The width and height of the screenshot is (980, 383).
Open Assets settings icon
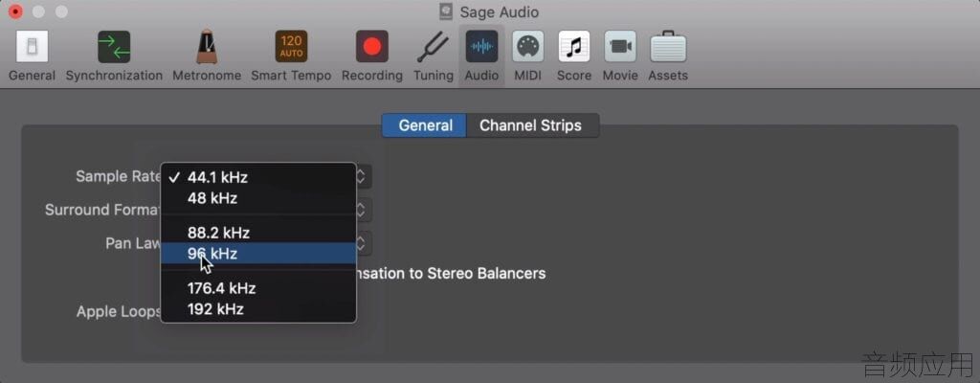pyautogui.click(x=668, y=47)
